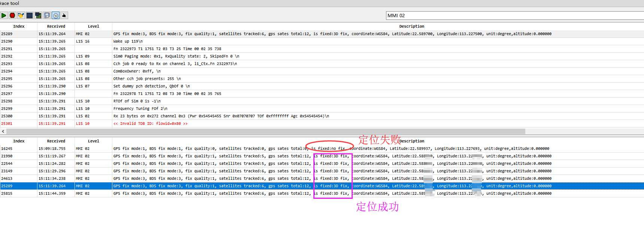Click the black eraser toolbar icon
644x228 pixels.
click(64, 15)
